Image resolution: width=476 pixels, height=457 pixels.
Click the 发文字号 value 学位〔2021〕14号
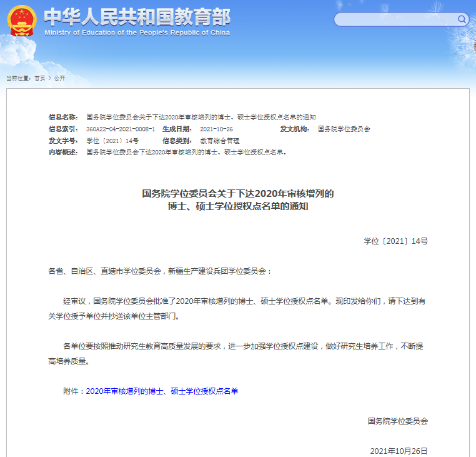click(x=112, y=141)
